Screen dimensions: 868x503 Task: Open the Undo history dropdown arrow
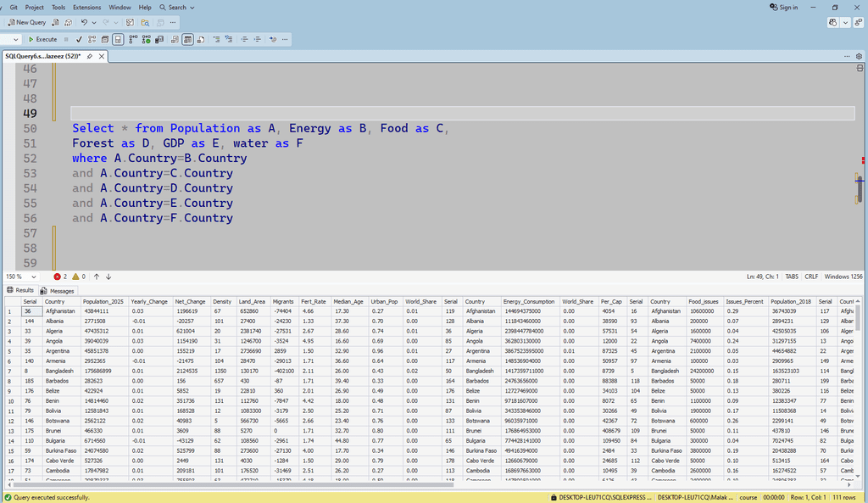(x=93, y=22)
